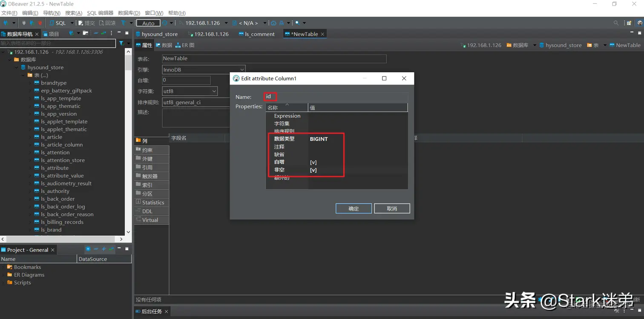Image resolution: width=644 pixels, height=319 pixels.
Task: Click link with editor icon in navigator toolbar
Action: pyautogui.click(x=103, y=33)
